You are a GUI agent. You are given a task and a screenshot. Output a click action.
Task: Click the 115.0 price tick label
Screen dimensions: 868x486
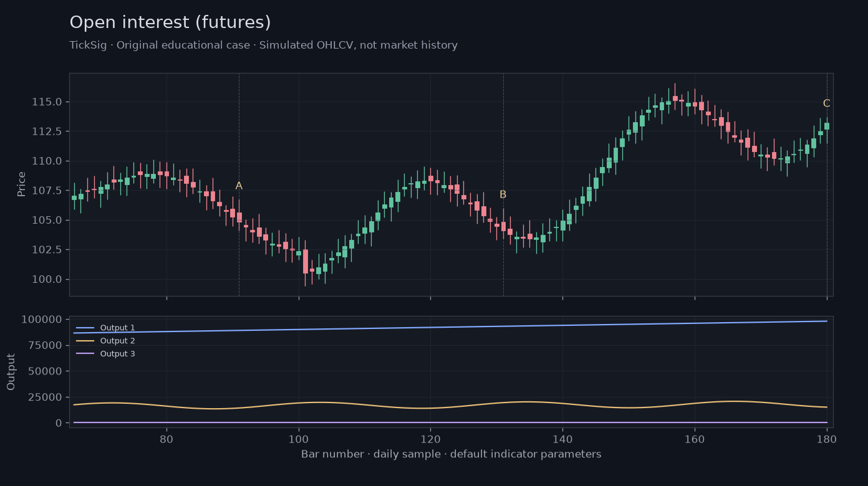(x=47, y=102)
